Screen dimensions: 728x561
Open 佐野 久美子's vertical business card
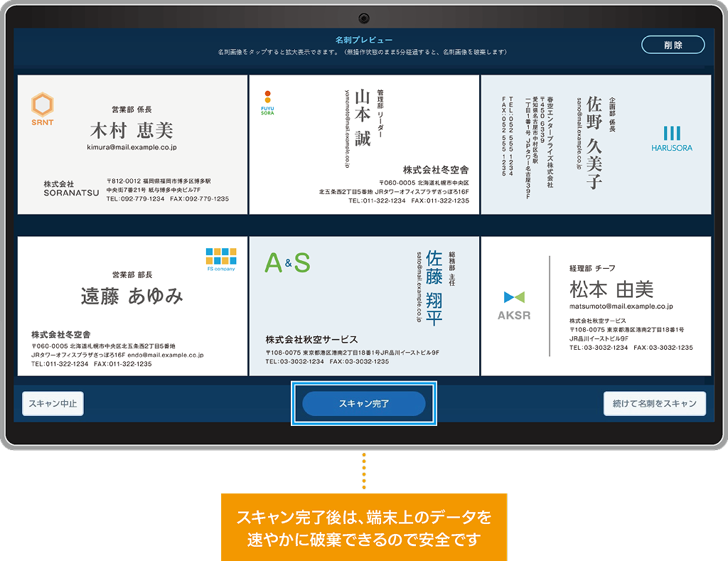pos(597,142)
